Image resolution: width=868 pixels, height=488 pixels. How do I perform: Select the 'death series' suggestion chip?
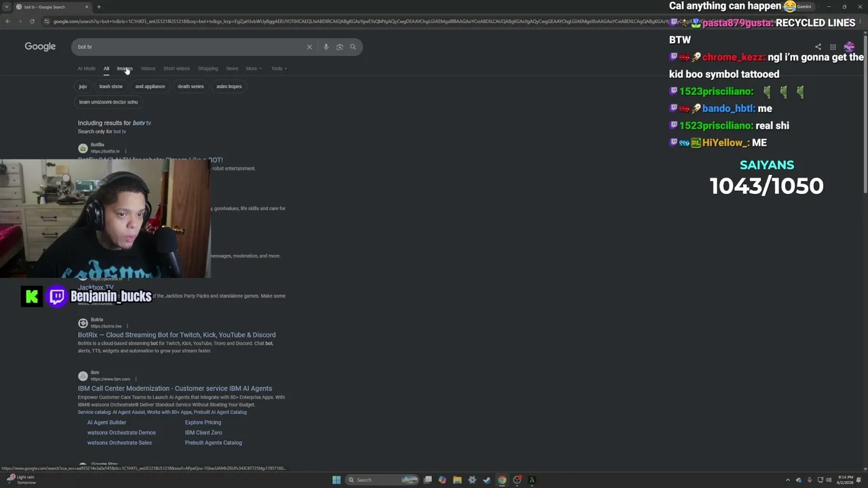tap(191, 86)
